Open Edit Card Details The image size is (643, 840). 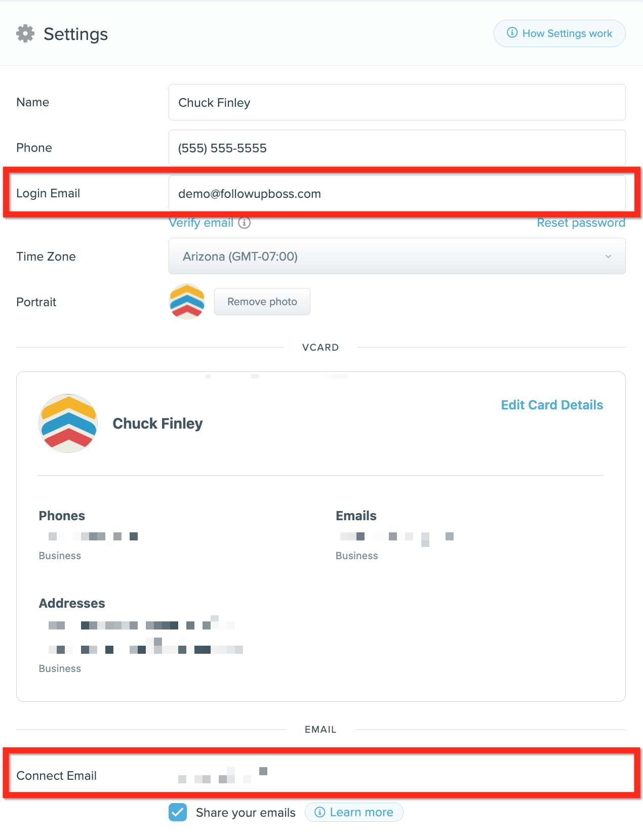[552, 405]
